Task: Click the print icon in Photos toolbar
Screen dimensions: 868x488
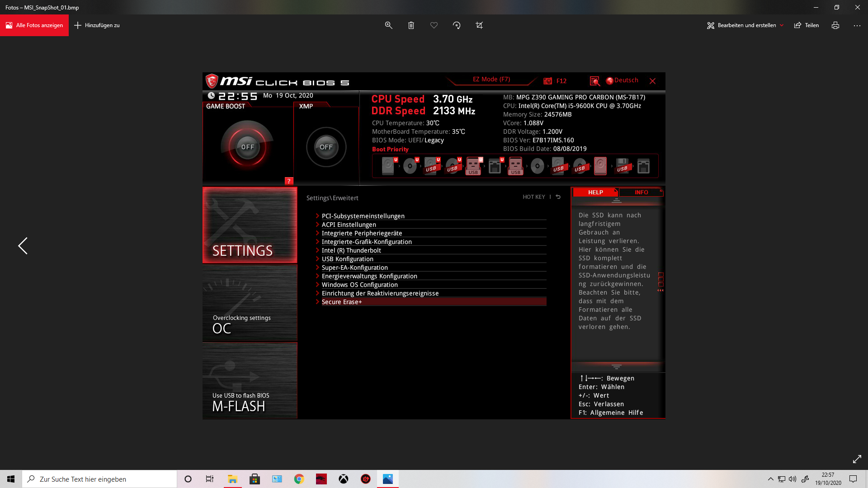Action: [x=835, y=25]
